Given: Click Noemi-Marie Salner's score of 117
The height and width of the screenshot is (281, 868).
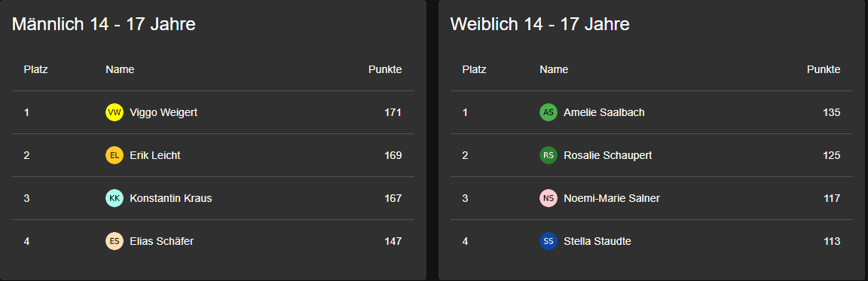Looking at the screenshot, I should coord(832,198).
